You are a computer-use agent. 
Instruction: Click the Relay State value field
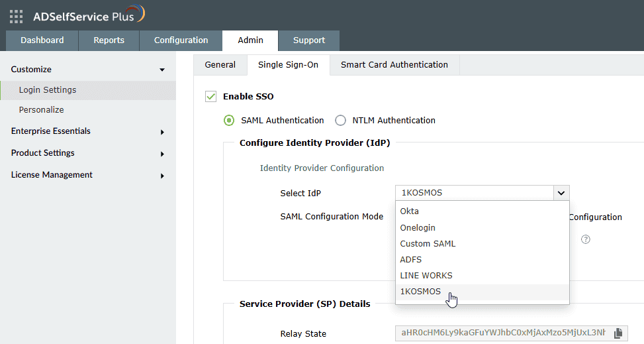coord(502,333)
